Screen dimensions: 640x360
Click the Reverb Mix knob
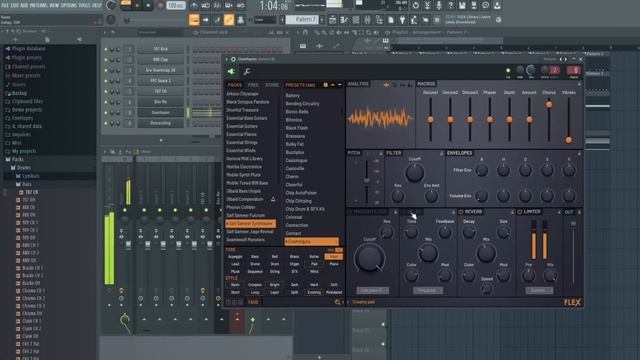click(x=486, y=253)
